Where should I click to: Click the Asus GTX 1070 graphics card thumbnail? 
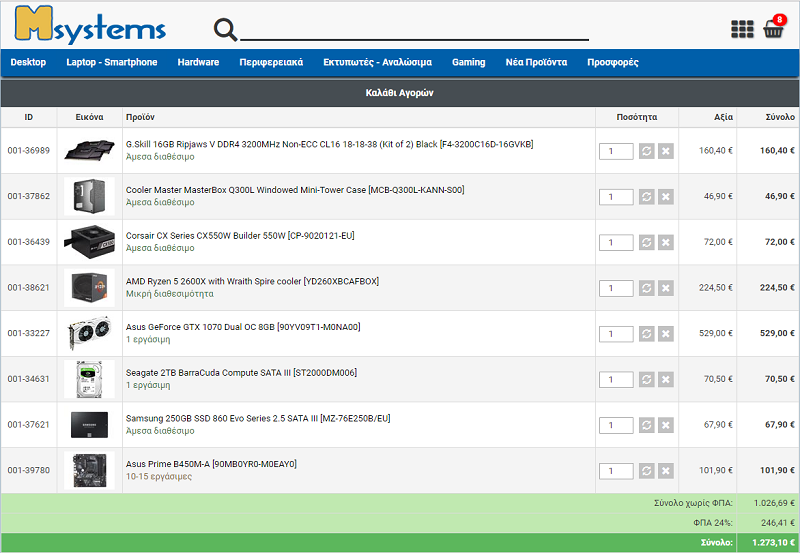pos(89,333)
